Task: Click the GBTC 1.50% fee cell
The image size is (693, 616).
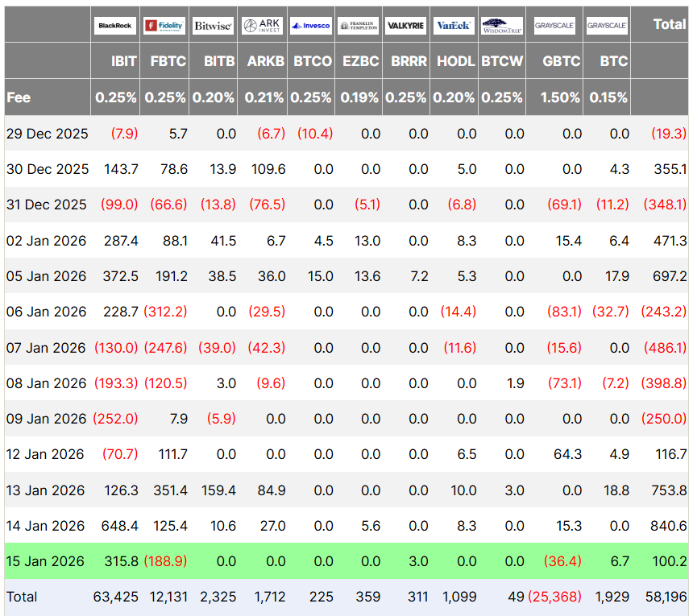Action: click(x=561, y=97)
